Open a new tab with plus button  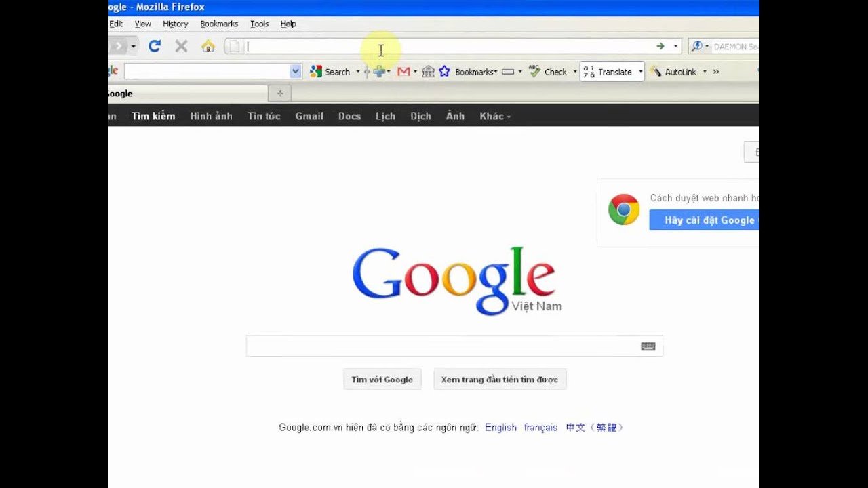point(279,94)
